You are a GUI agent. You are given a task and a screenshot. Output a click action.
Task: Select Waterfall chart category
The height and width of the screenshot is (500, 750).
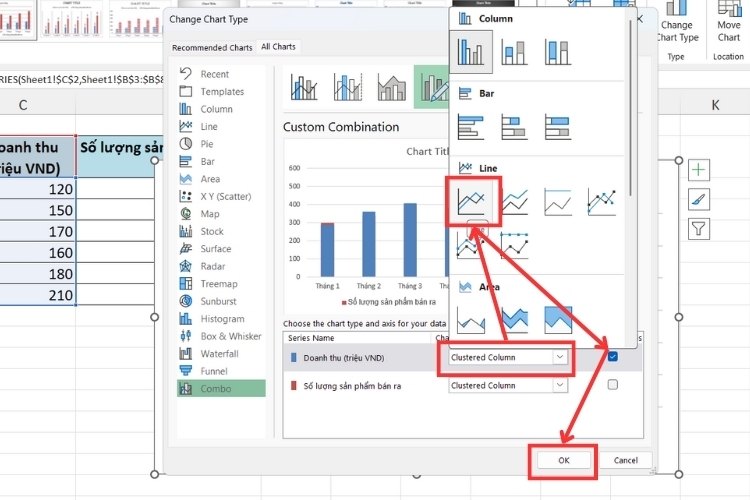pos(221,354)
